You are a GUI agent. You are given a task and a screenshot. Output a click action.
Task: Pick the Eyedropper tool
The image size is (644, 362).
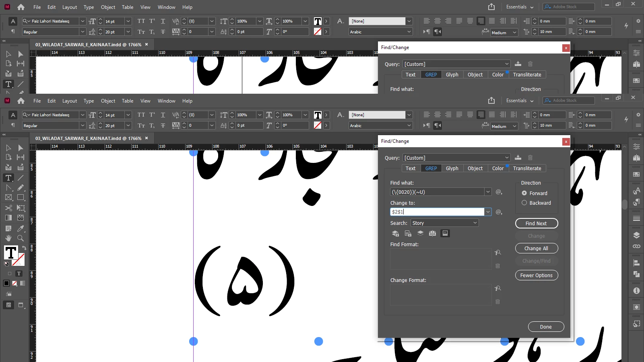click(x=21, y=228)
